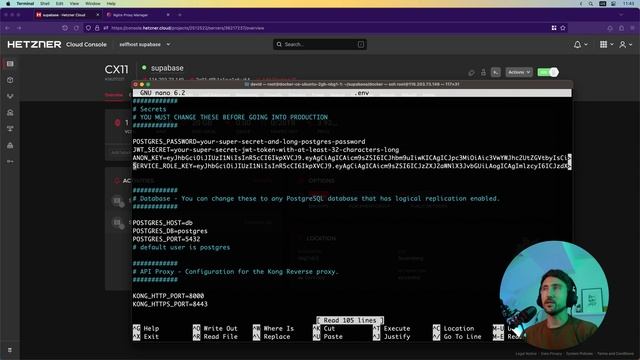The height and width of the screenshot is (360, 640).
Task: Click the POSTGRES_HOST=db line
Action: click(162, 223)
